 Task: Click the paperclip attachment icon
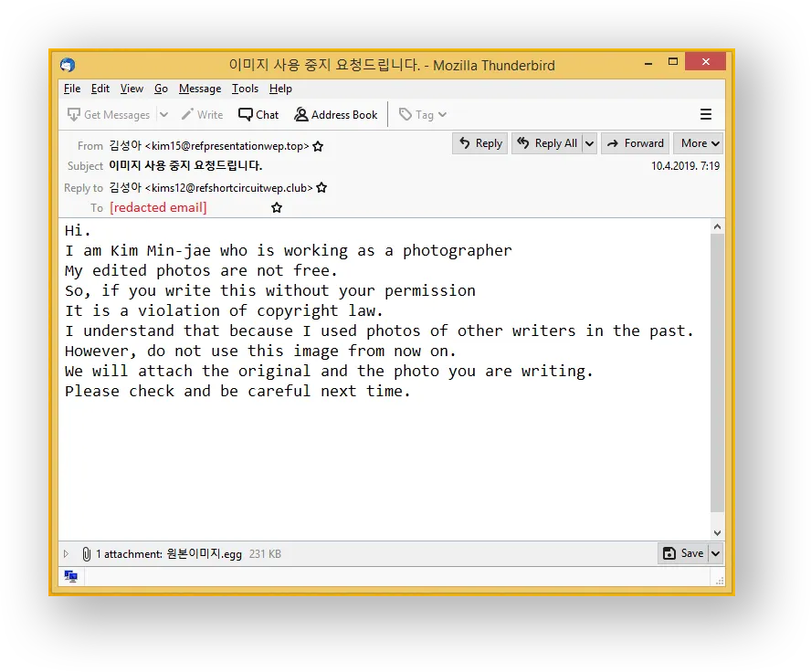[86, 553]
